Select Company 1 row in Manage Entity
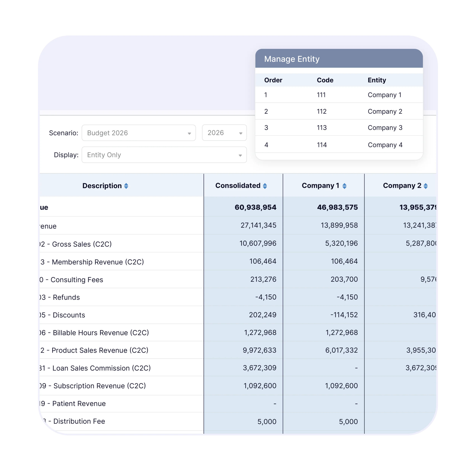The width and height of the screenshot is (476, 476). click(384, 95)
